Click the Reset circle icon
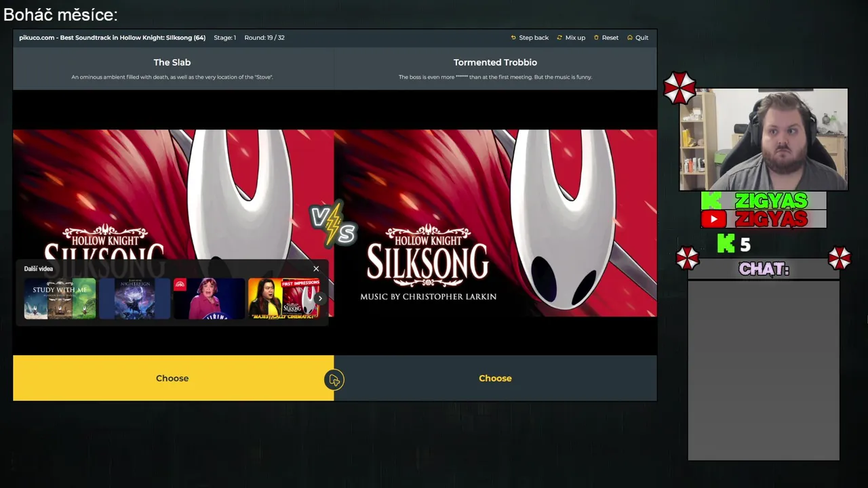This screenshot has height=488, width=868. click(596, 38)
